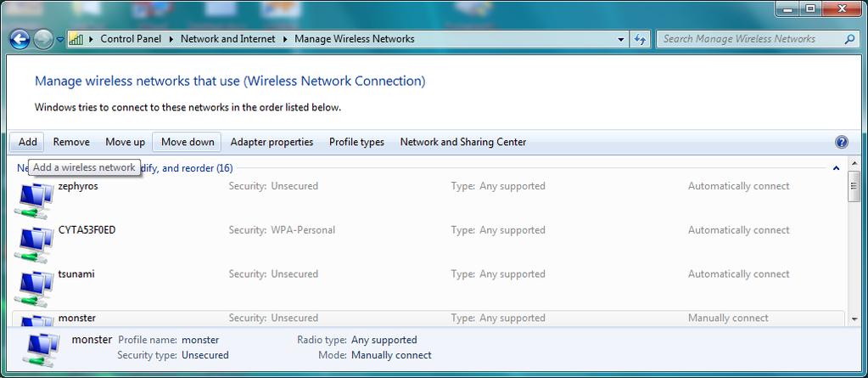Click the scrollbar down arrow
This screenshot has width=868, height=378.
tap(854, 319)
